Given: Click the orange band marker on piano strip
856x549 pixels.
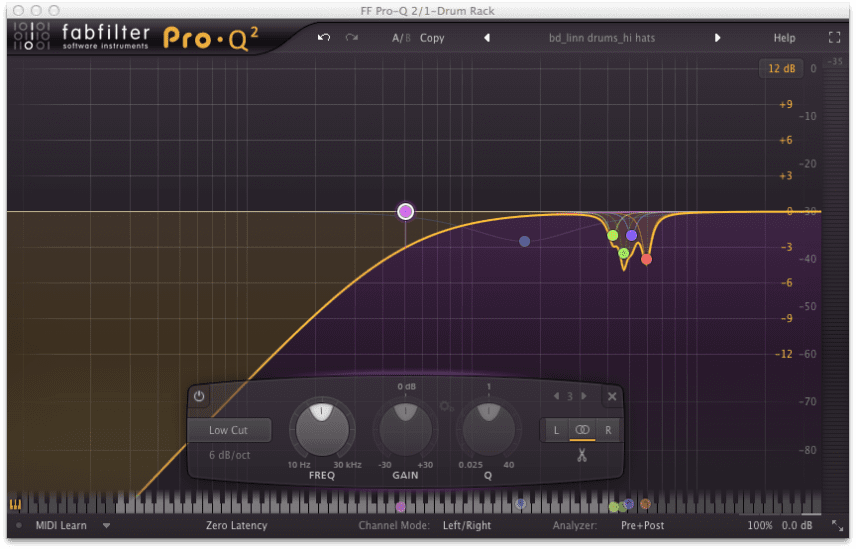Looking at the screenshot, I should click(x=645, y=504).
